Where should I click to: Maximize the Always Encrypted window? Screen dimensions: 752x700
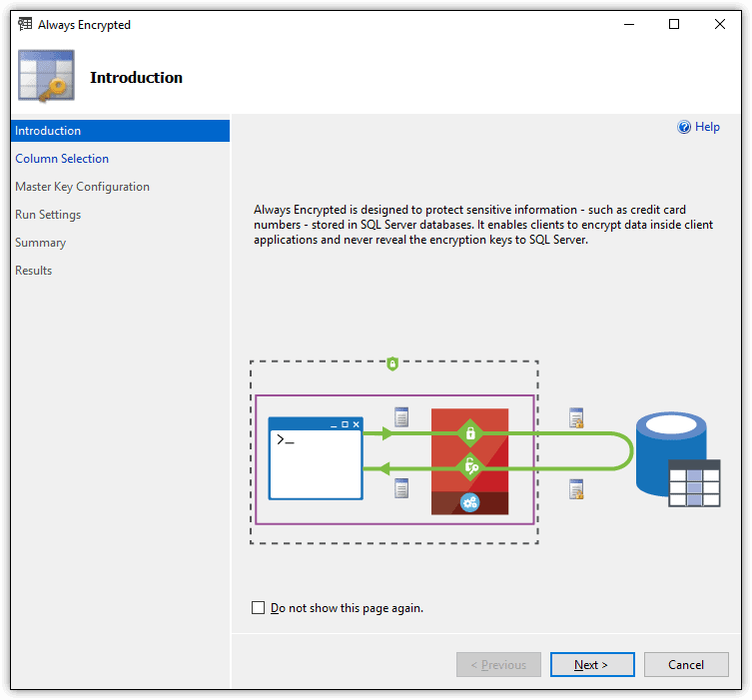point(674,24)
